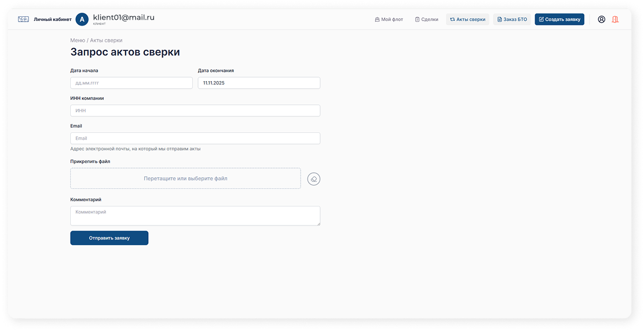The width and height of the screenshot is (644, 331).
Task: Click the eraser icon to clear attached file
Action: click(x=313, y=179)
